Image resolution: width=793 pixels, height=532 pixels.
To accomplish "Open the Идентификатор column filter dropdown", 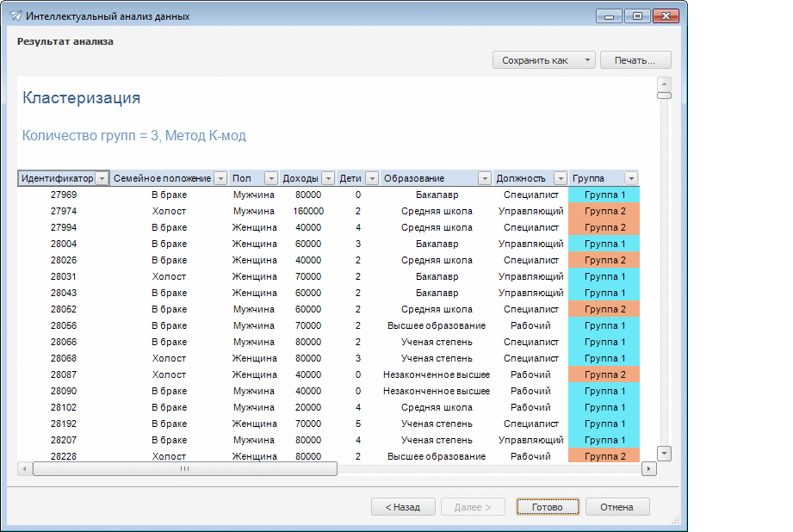I will [102, 178].
